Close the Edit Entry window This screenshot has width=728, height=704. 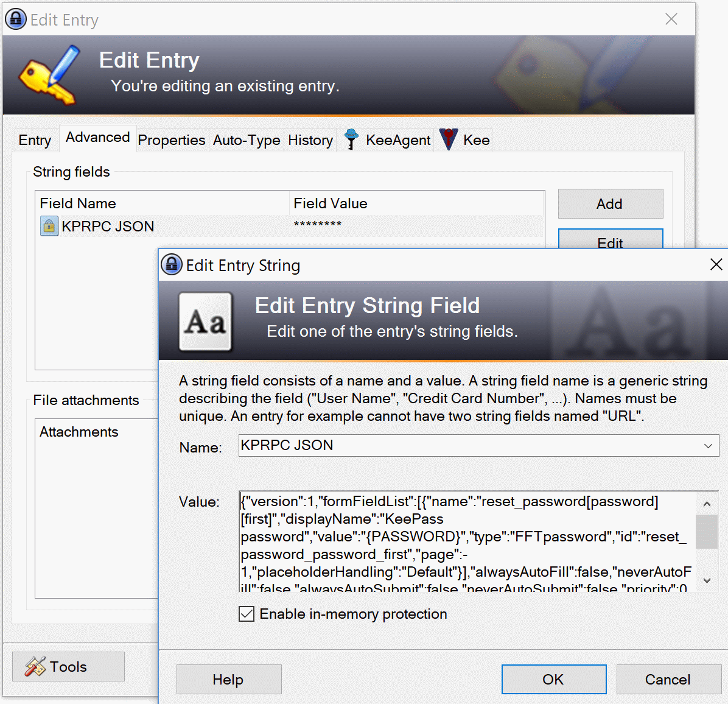point(671,19)
